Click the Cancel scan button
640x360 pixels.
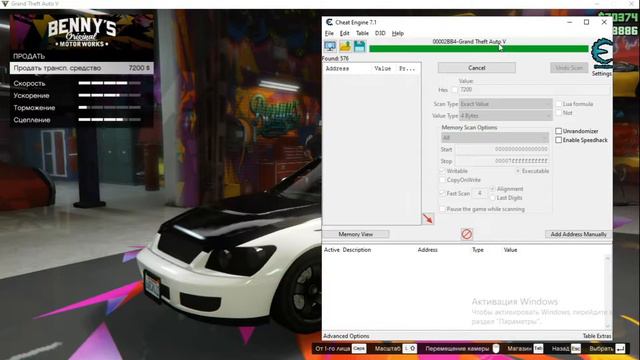[476, 68]
